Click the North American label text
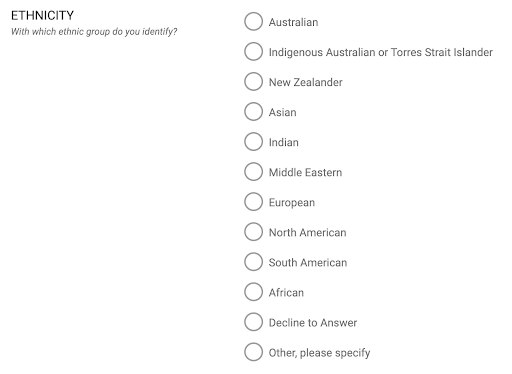 pos(307,233)
